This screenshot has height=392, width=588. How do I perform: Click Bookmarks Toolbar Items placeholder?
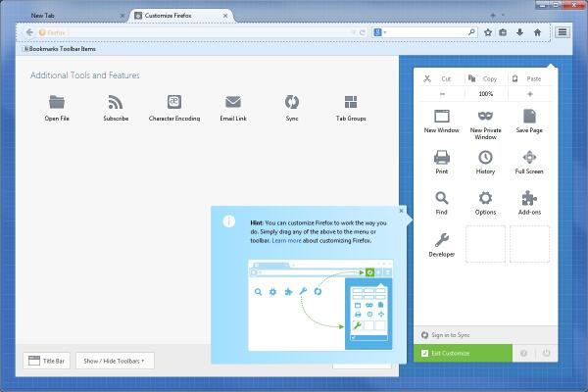tap(60, 49)
